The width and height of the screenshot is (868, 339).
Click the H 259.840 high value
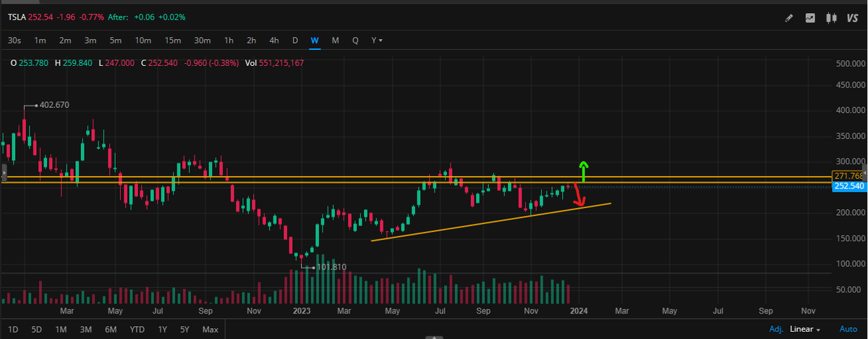[x=73, y=63]
